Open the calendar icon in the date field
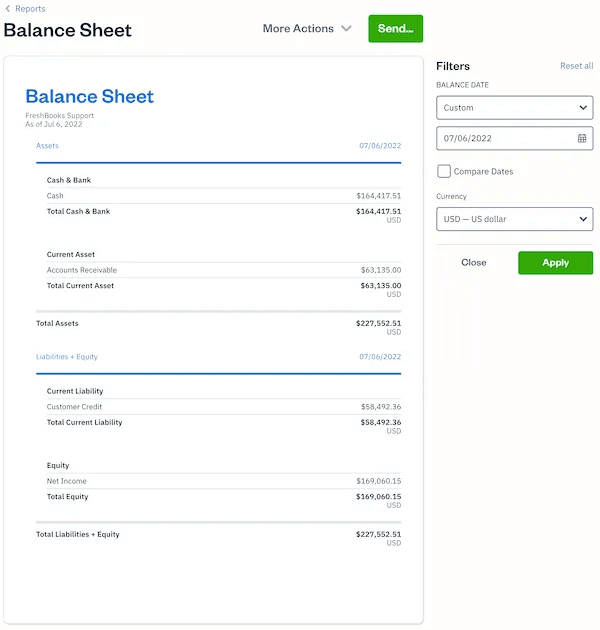Viewport: 600px width, 630px height. [x=582, y=138]
